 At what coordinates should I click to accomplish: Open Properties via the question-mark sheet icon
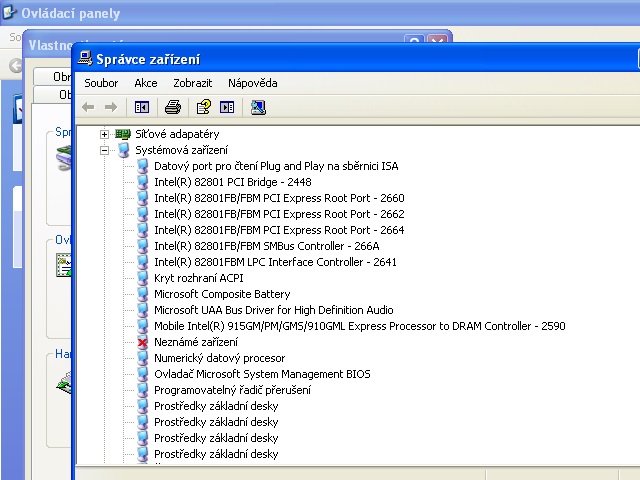point(204,107)
